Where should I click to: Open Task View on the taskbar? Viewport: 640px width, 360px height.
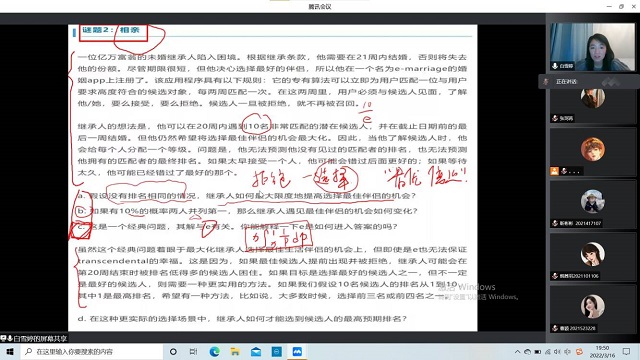193,351
